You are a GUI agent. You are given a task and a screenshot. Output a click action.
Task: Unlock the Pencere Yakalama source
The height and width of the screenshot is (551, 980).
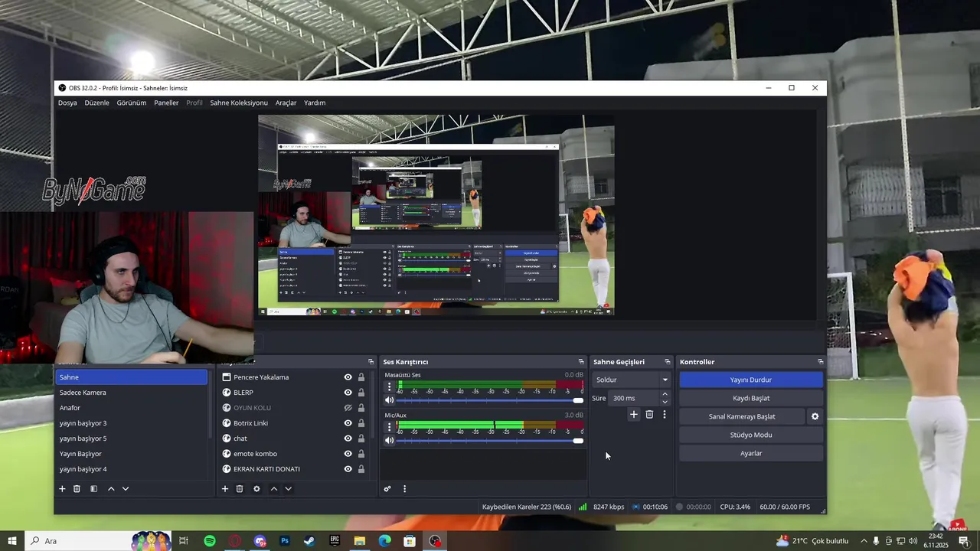click(361, 377)
